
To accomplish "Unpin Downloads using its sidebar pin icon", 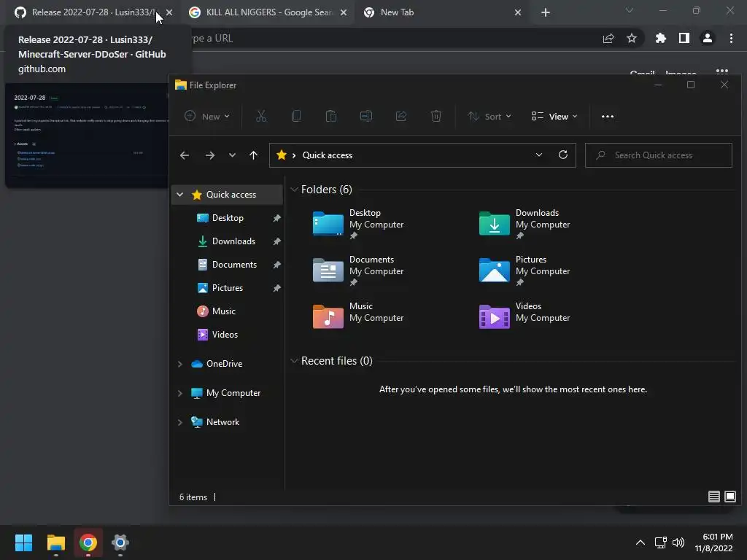I will tap(276, 241).
